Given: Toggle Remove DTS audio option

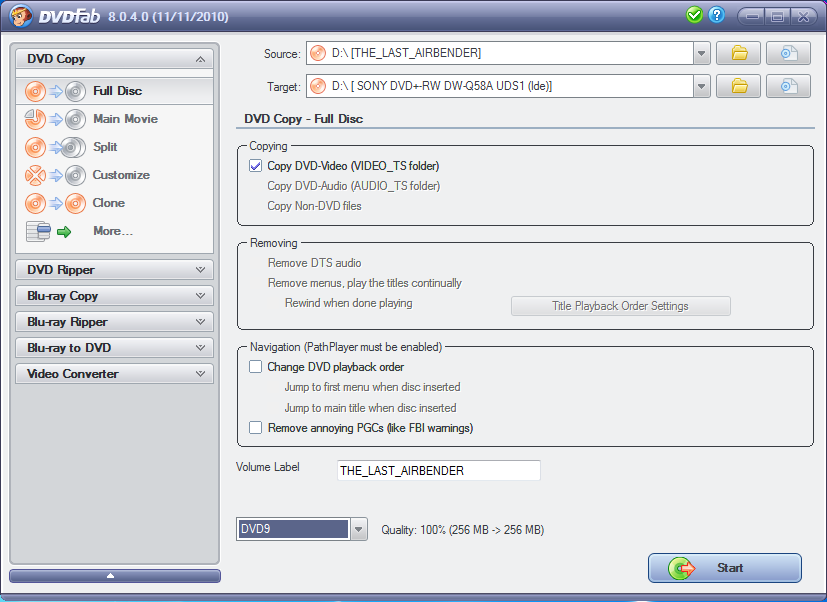Looking at the screenshot, I should (x=314, y=263).
